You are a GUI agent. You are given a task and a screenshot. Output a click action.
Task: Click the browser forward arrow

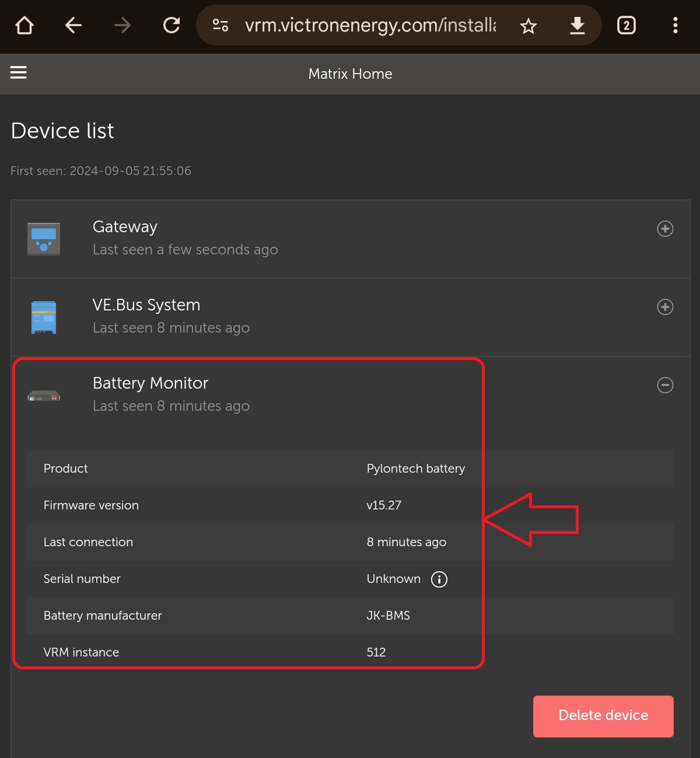pyautogui.click(x=123, y=25)
